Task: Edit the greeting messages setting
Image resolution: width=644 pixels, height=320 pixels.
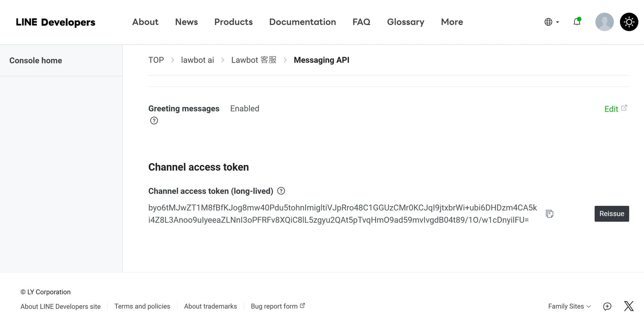Action: coord(611,109)
